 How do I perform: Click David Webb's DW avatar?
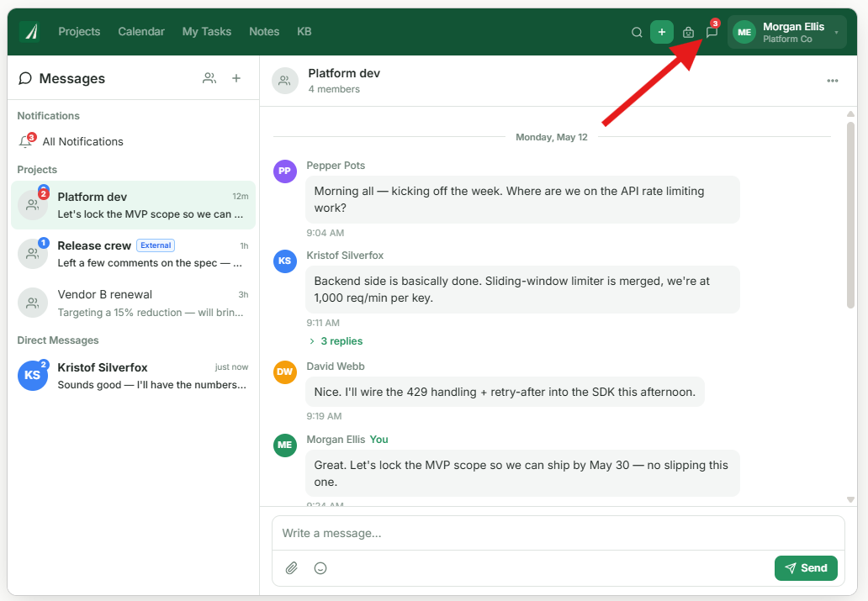[285, 372]
